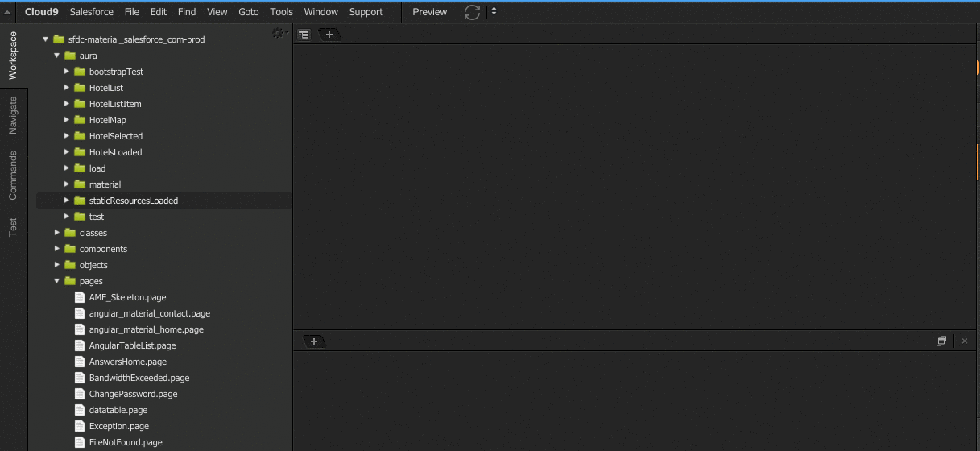This screenshot has height=451, width=980.
Task: Switch to the Workspace side panel tab
Action: pyautogui.click(x=13, y=56)
